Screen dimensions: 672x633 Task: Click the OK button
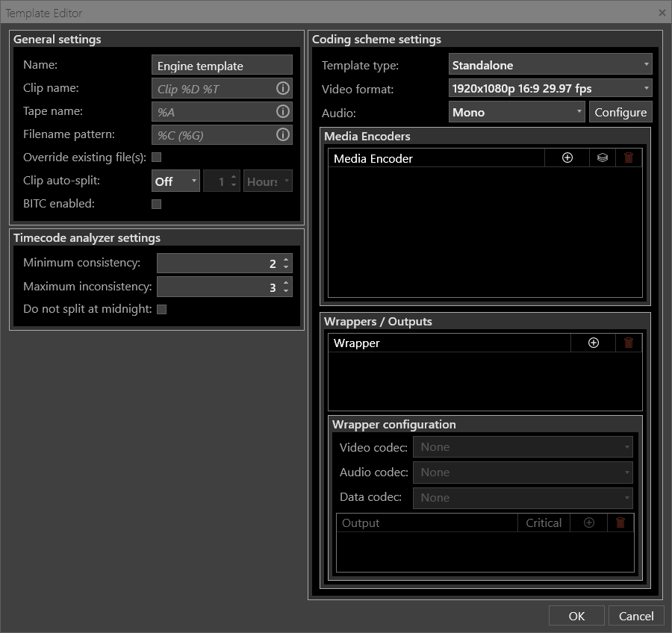(x=576, y=616)
